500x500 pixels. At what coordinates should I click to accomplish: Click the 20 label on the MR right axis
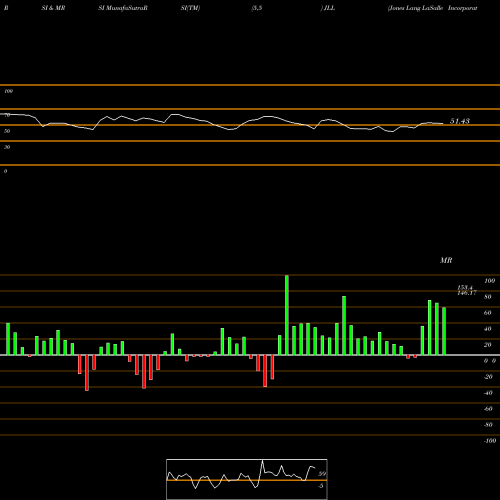[488, 345]
